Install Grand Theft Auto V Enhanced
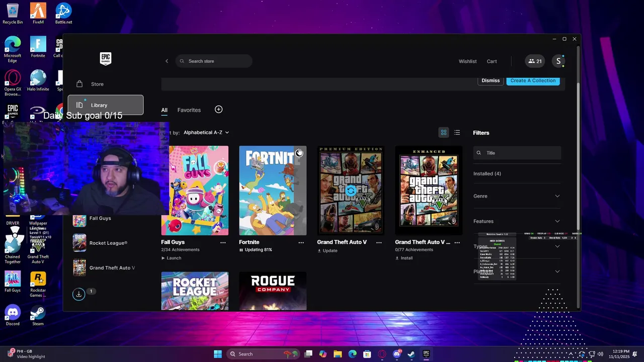This screenshot has height=362, width=644. click(x=404, y=258)
